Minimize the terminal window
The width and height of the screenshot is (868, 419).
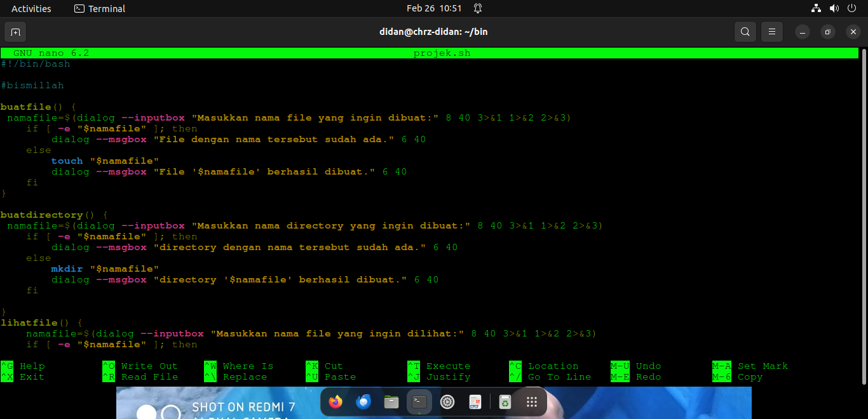coord(803,32)
